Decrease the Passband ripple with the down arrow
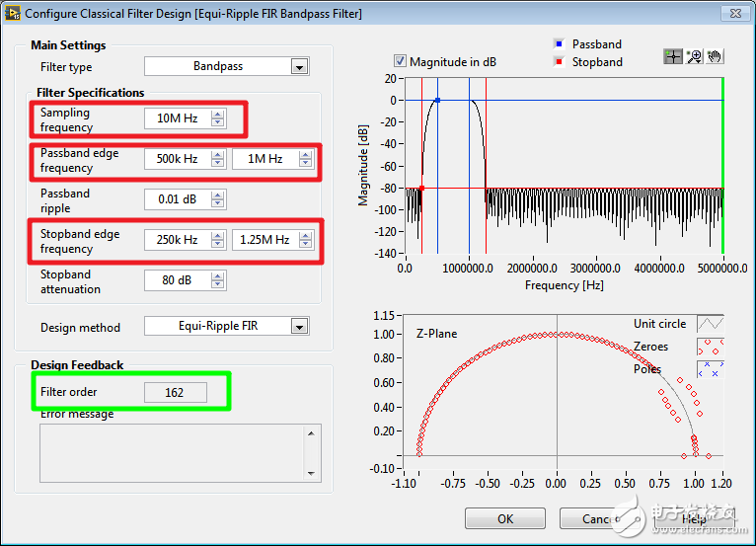This screenshot has width=756, height=546. [x=218, y=204]
